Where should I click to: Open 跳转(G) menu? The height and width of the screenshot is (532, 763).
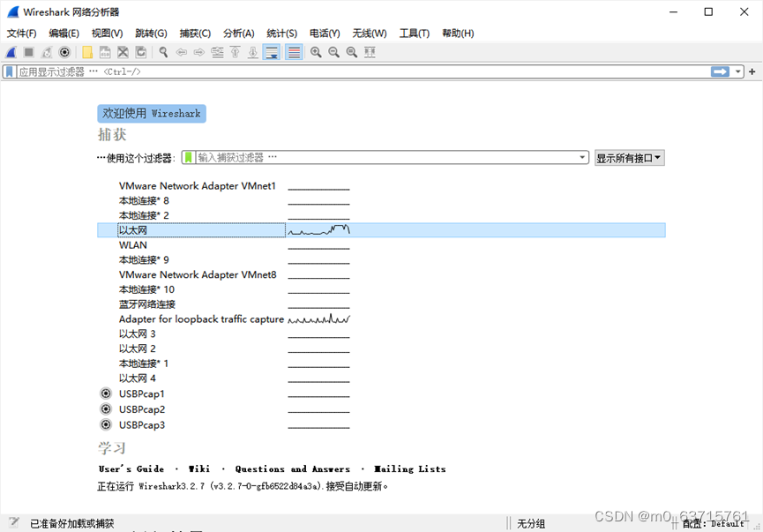(151, 34)
